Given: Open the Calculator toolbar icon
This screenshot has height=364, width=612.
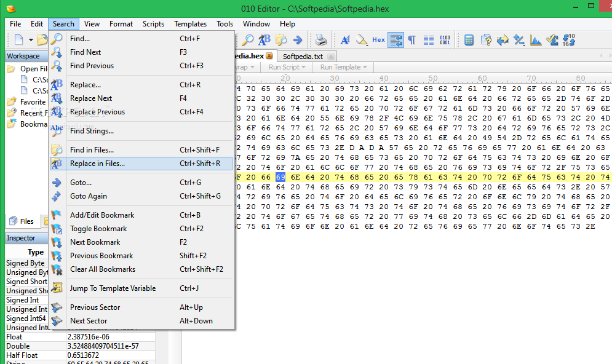Looking at the screenshot, I should pyautogui.click(x=469, y=40).
